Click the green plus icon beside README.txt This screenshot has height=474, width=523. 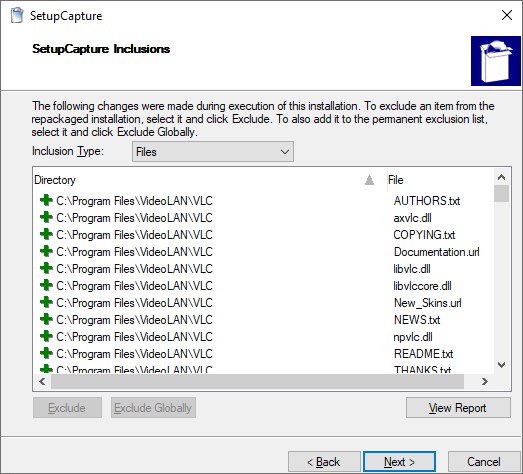[x=46, y=353]
